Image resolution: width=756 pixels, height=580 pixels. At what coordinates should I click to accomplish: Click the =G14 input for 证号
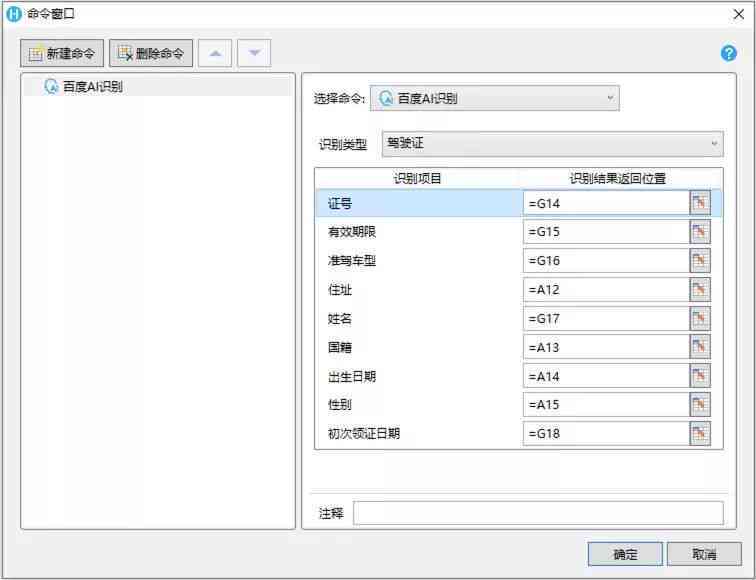tap(606, 203)
